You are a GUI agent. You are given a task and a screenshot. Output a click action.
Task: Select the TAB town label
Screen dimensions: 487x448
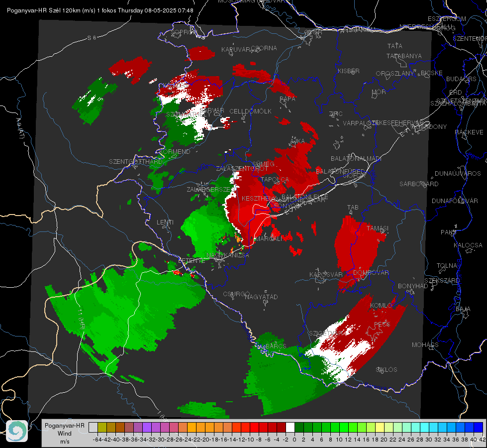pyautogui.click(x=353, y=207)
